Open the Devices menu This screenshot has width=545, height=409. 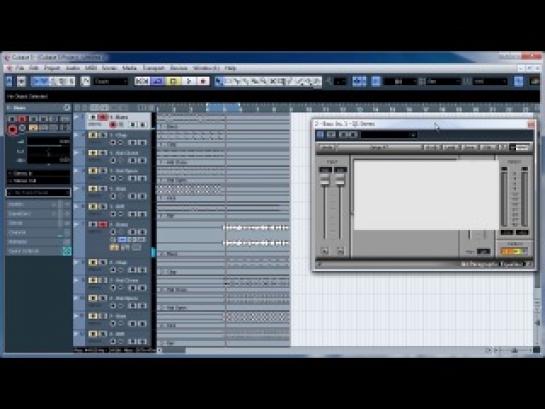(x=179, y=68)
